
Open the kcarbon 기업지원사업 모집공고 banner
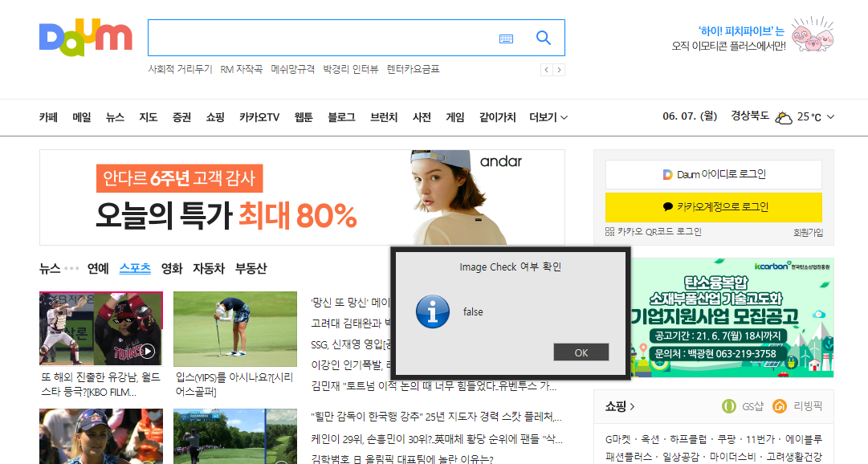[x=731, y=318]
